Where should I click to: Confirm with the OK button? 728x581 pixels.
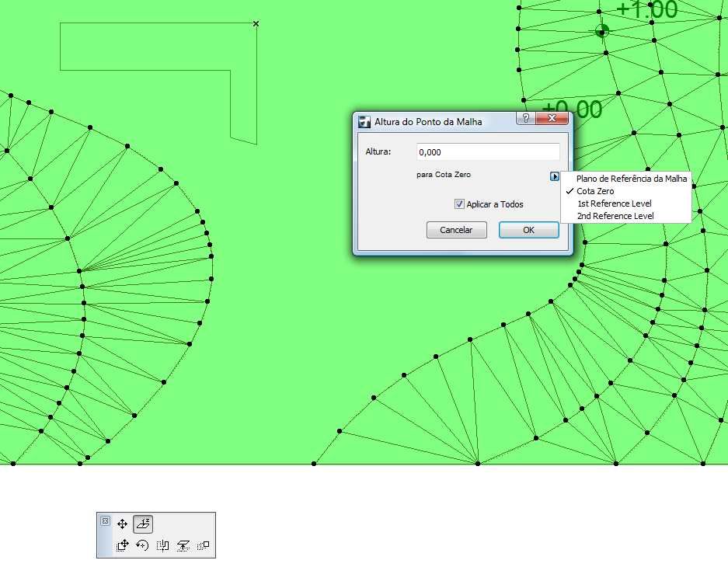click(529, 230)
